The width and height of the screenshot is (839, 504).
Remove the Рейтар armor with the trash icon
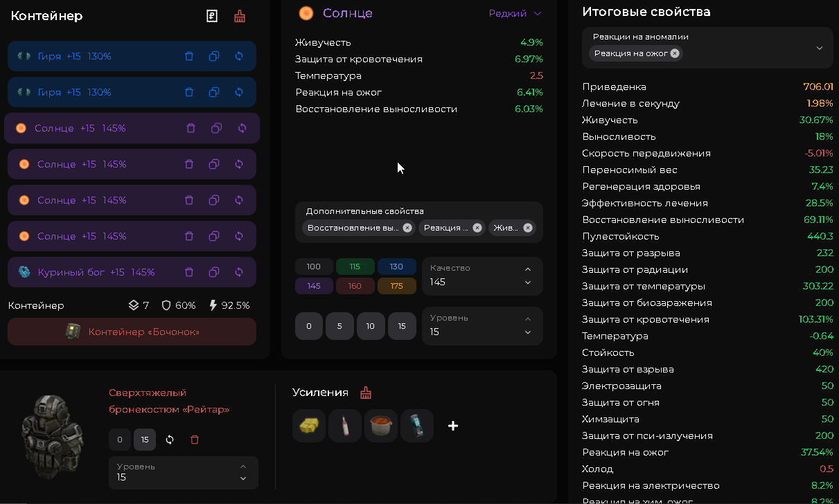tap(195, 440)
